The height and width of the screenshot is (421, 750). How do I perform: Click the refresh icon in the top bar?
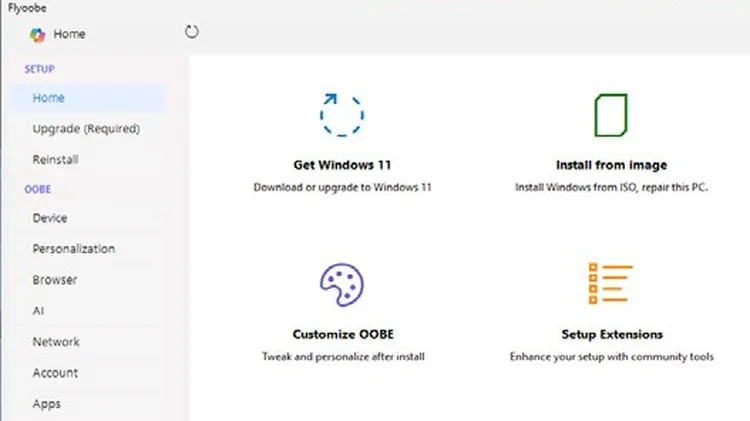click(191, 32)
